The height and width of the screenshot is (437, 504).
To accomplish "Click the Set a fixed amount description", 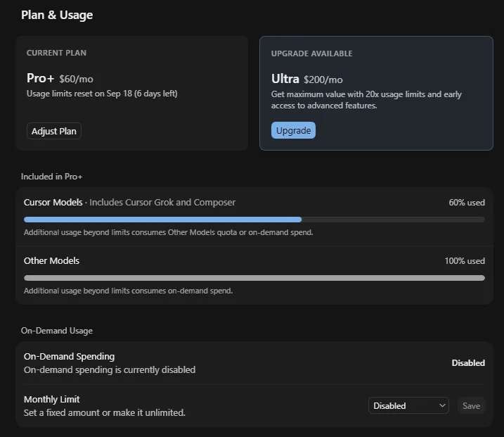I will click(105, 412).
